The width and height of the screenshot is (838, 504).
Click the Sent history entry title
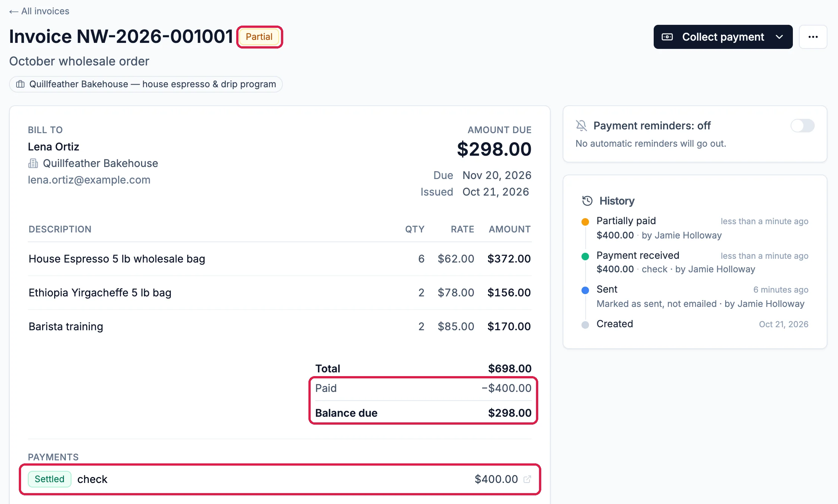607,289
